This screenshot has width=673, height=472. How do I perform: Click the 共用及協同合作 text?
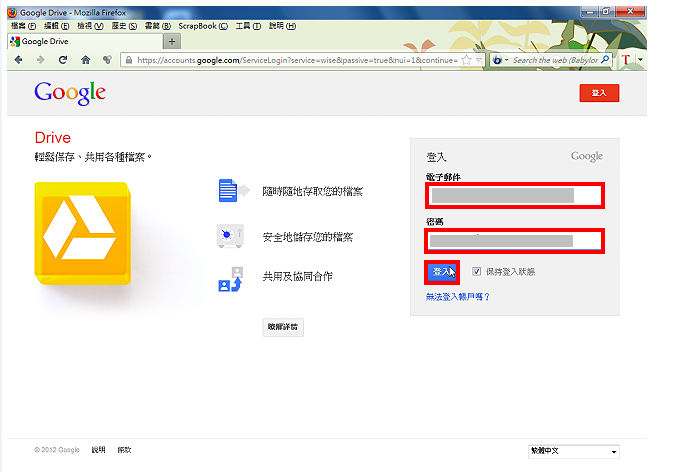297,276
